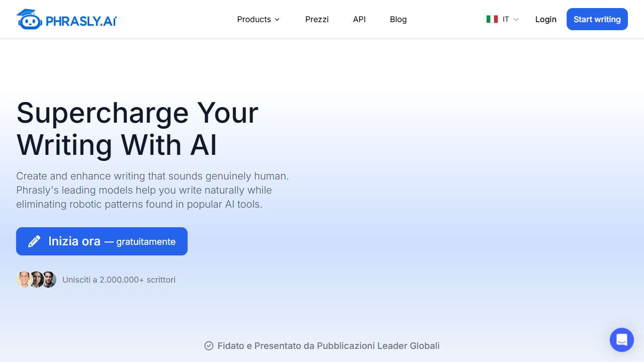Select the IT language label
The image size is (644, 362).
(x=506, y=19)
